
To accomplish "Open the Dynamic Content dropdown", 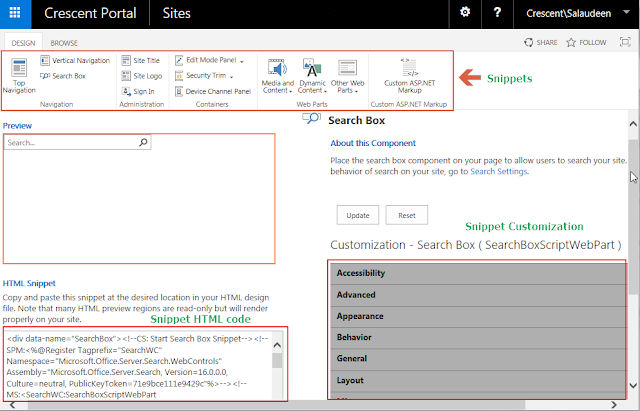I will pos(312,76).
